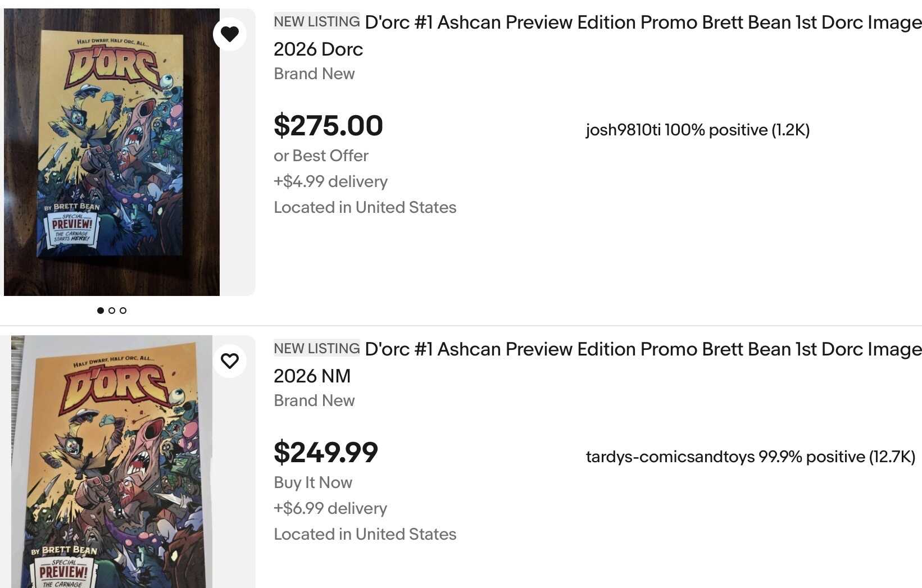Click the $275.00 price

(x=328, y=126)
